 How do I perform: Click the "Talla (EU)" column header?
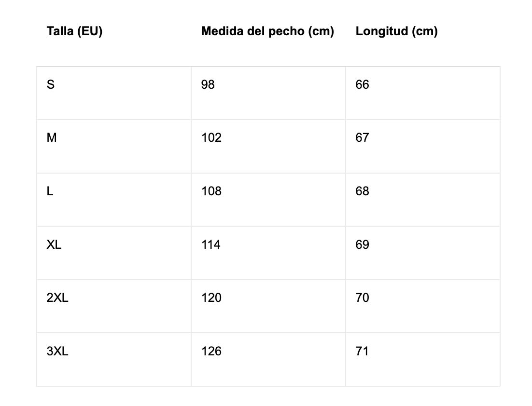pyautogui.click(x=74, y=31)
